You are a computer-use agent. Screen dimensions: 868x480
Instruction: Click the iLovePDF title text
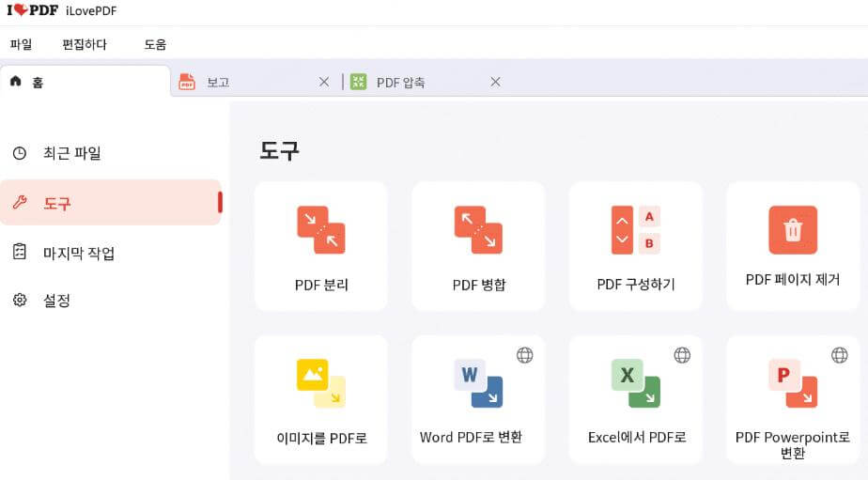click(x=91, y=10)
